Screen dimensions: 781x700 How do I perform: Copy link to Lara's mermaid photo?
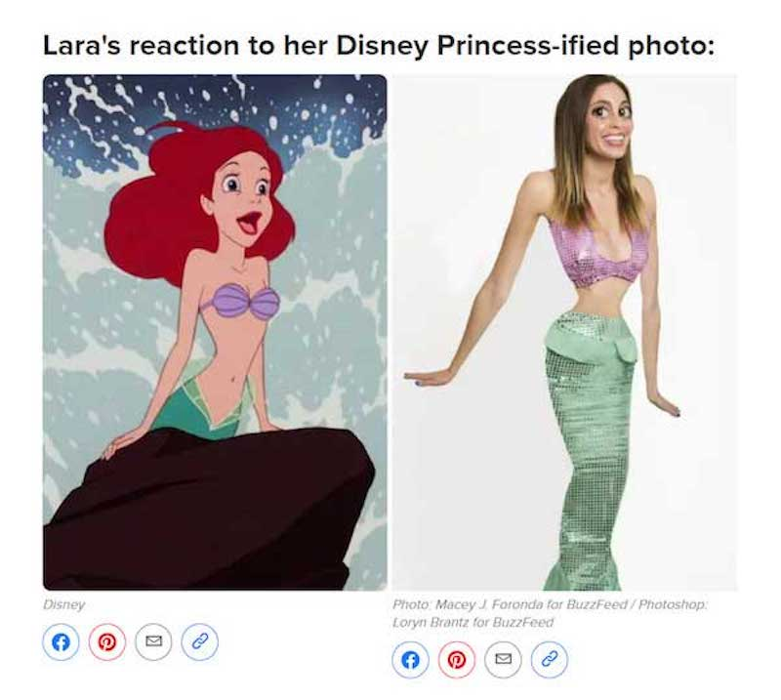(550, 660)
